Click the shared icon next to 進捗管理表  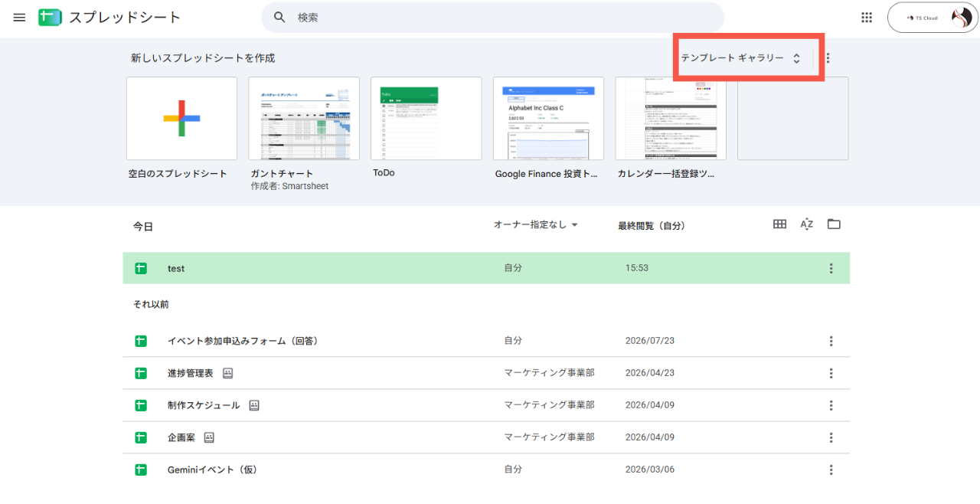(x=227, y=373)
